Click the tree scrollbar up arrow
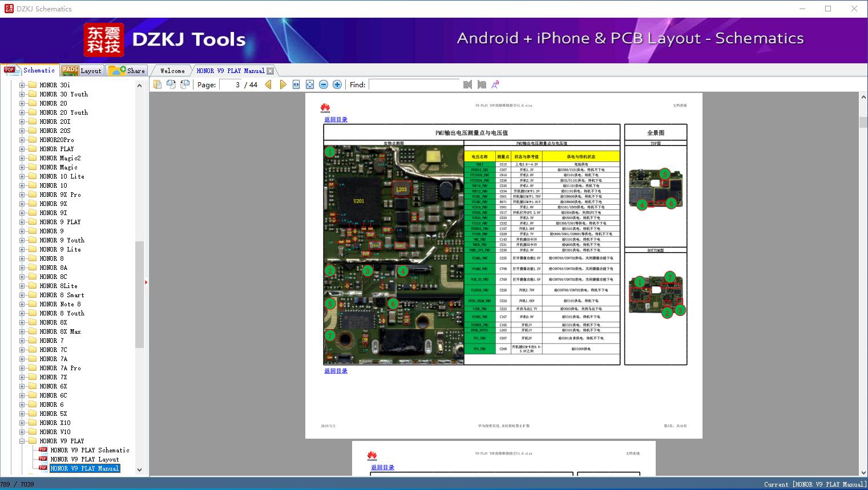This screenshot has width=868, height=490. [x=139, y=86]
